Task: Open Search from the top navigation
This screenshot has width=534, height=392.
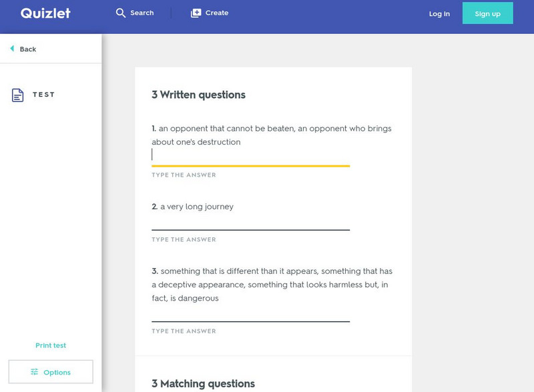Action: click(142, 13)
